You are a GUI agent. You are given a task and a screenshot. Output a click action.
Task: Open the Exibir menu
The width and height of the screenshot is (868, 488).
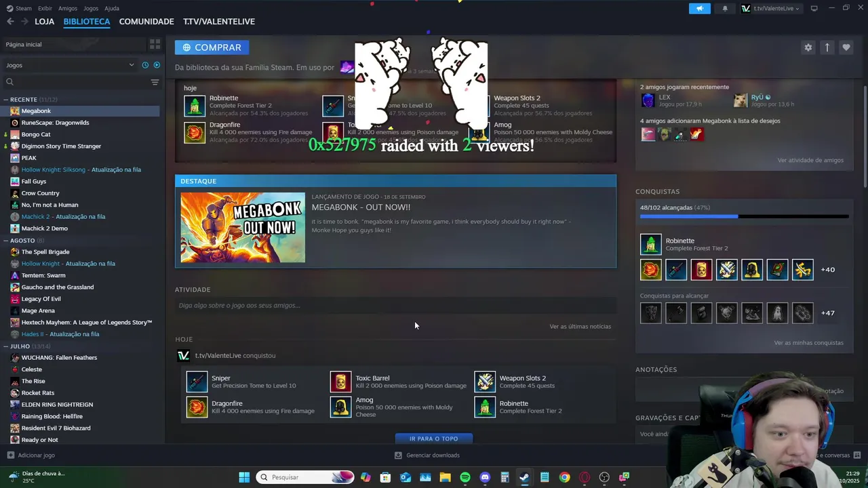(45, 8)
